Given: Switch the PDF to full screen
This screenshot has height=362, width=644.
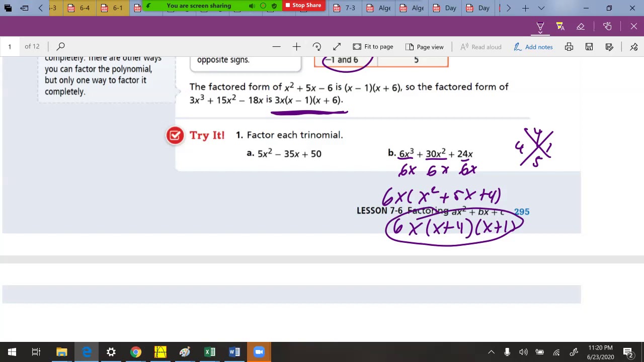Looking at the screenshot, I should pyautogui.click(x=337, y=47).
